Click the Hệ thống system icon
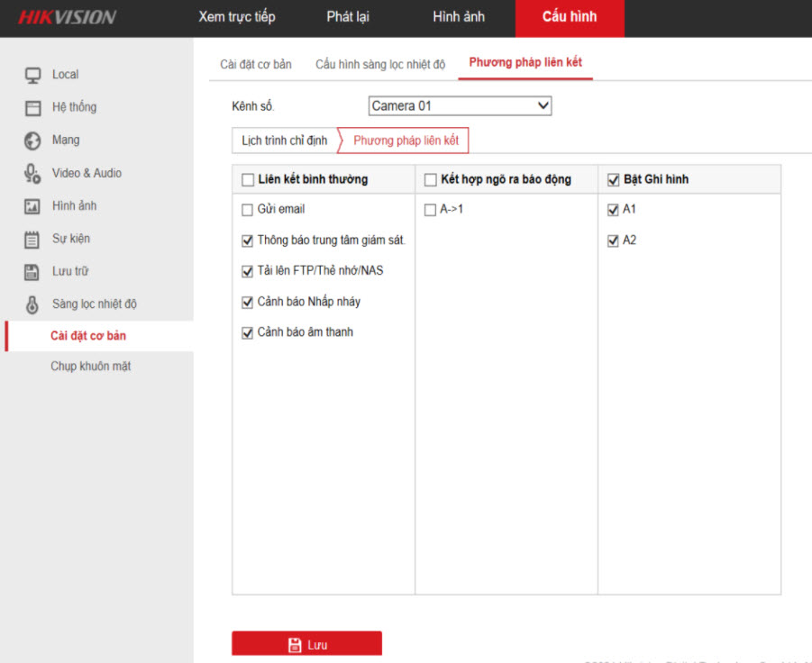Screen dimensions: 812x663 tap(32, 108)
